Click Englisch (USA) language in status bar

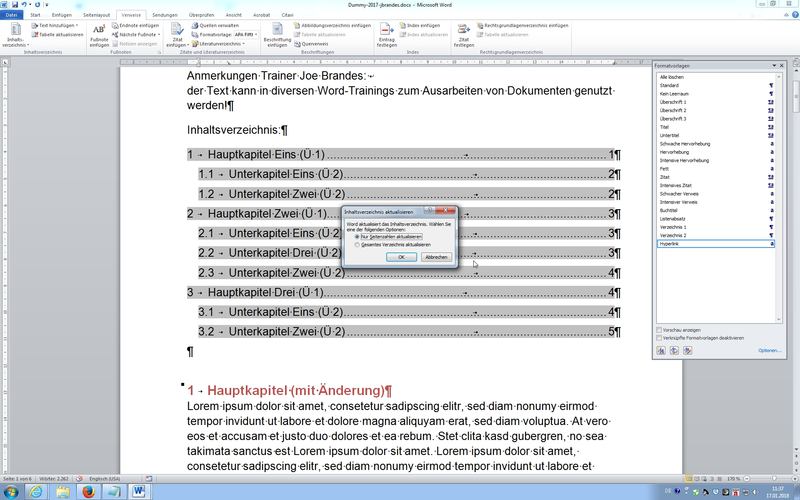tap(105, 479)
